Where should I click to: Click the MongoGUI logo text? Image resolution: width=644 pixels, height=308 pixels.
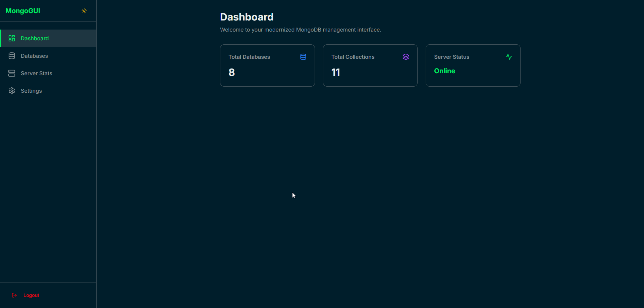(x=22, y=10)
